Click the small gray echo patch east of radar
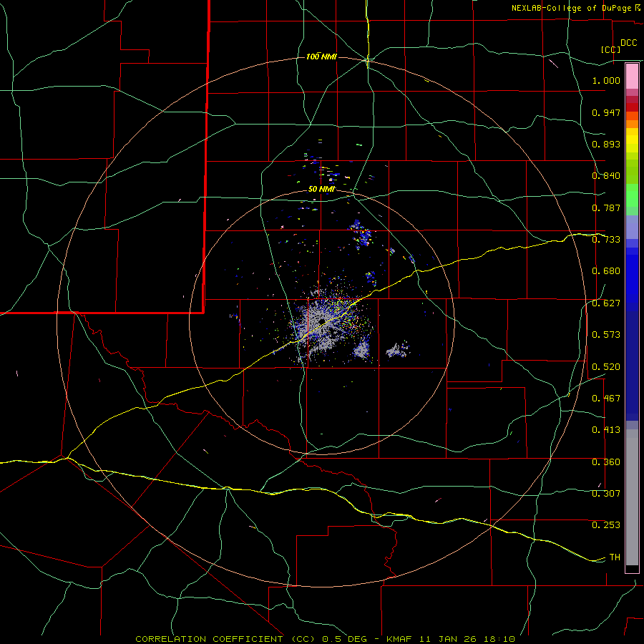644x644 pixels. [396, 351]
